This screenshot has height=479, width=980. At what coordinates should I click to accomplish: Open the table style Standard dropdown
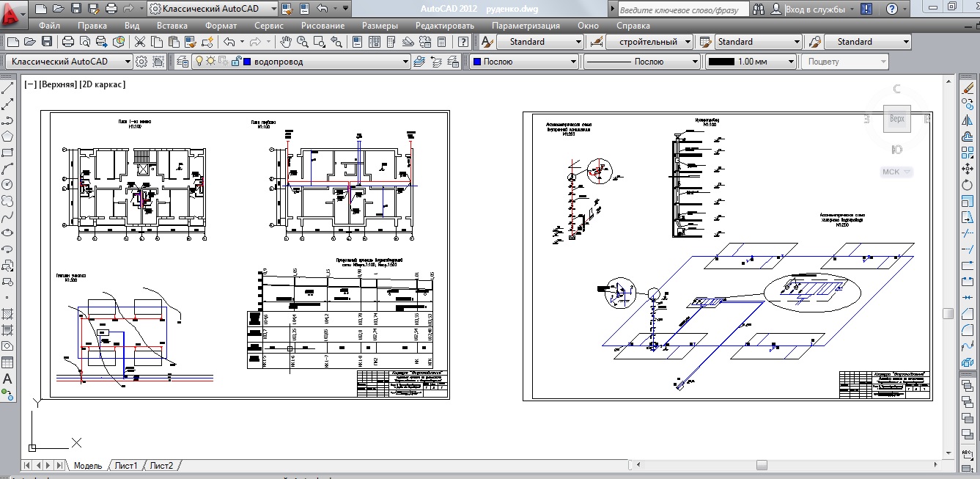click(759, 42)
